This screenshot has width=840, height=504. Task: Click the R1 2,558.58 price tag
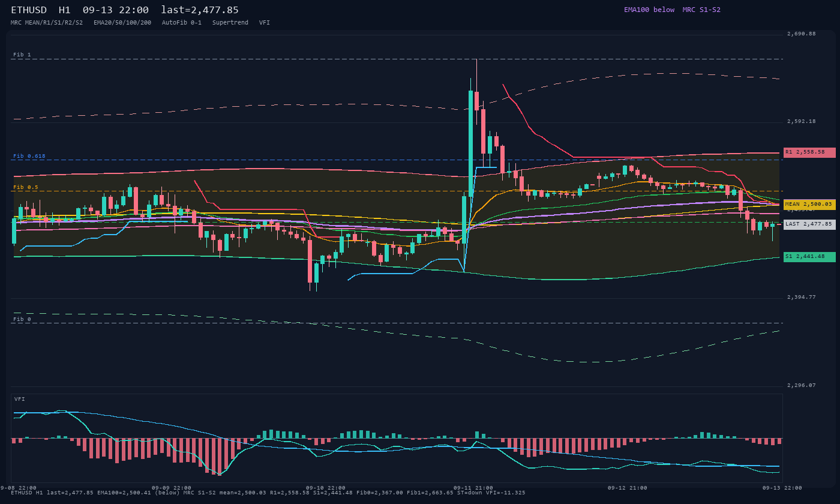coord(809,152)
